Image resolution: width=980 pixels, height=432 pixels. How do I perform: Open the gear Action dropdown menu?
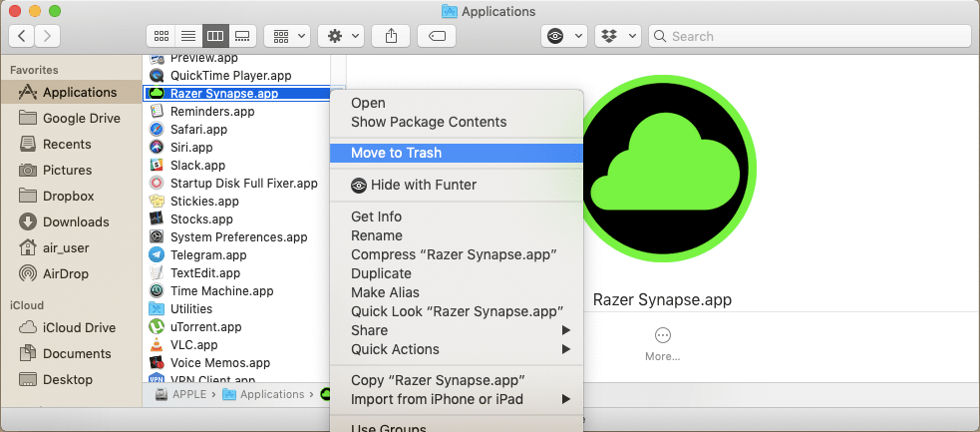(341, 36)
